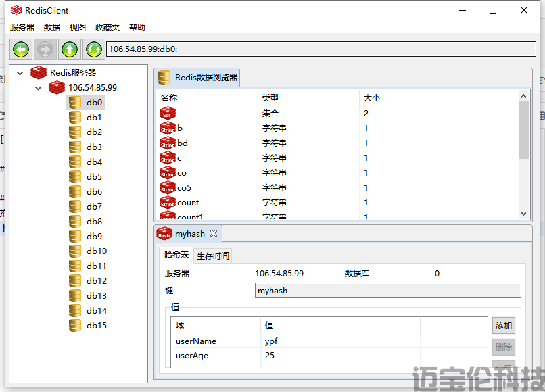Click the 键 field containing myhash
Viewport: 545px width, 392px height.
(388, 291)
